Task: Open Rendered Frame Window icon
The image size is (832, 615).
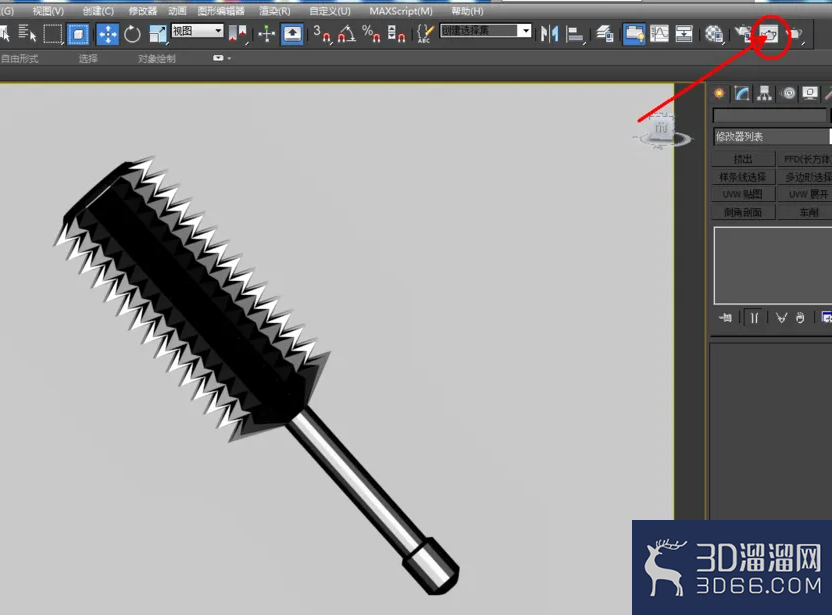Action: point(769,34)
